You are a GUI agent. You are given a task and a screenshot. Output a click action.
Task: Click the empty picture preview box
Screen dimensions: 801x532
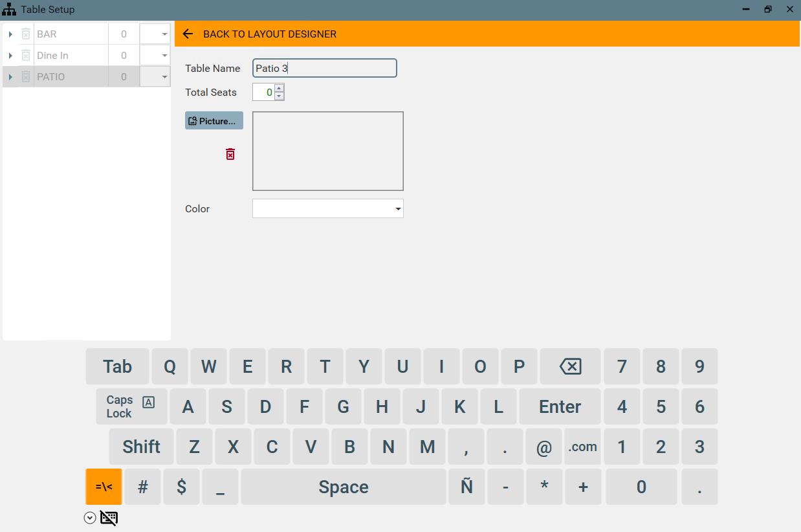(x=328, y=151)
